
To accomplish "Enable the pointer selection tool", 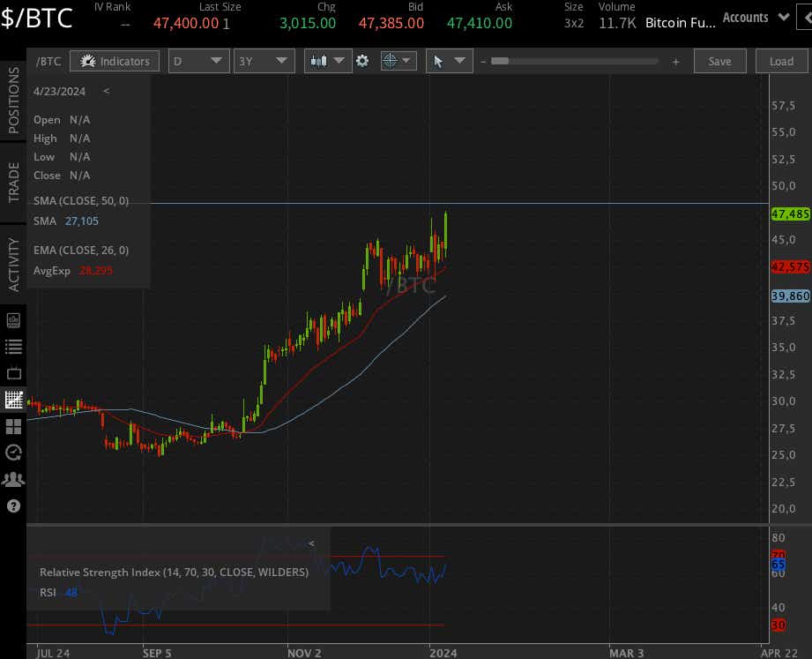I will pos(441,60).
